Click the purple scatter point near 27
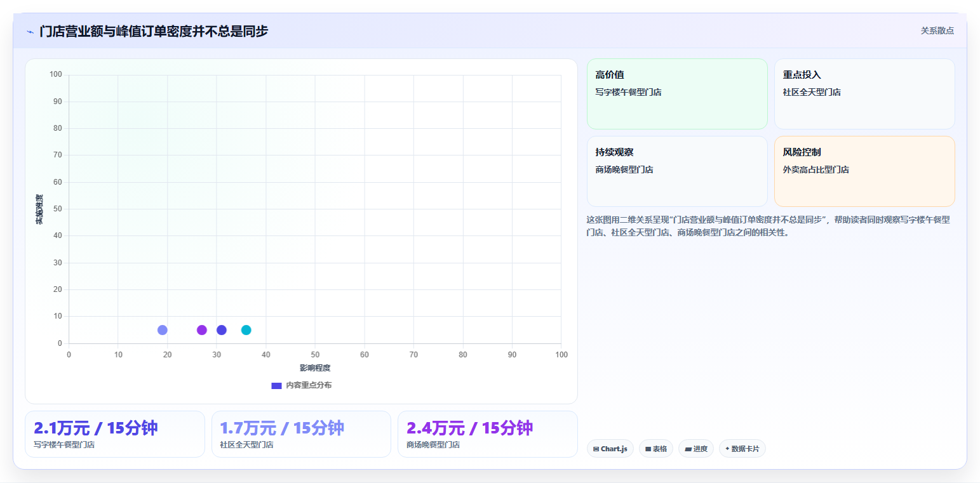Image resolution: width=980 pixels, height=483 pixels. [x=202, y=330]
